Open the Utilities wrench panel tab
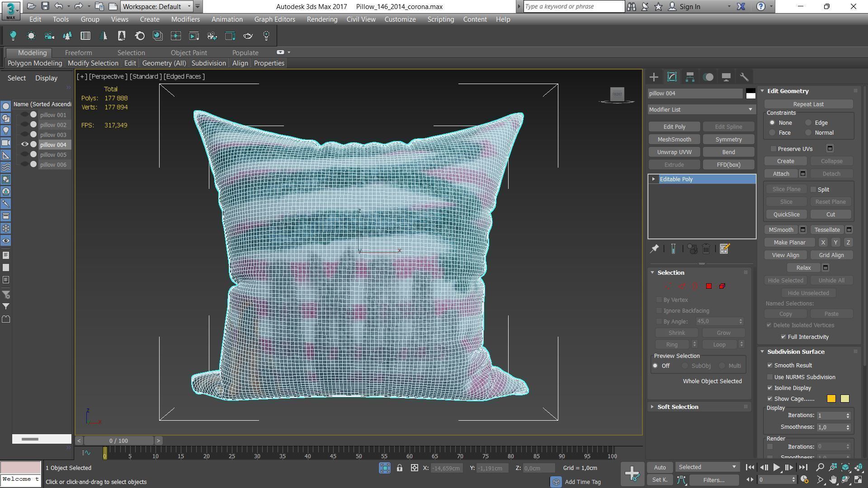This screenshot has width=868, height=488. [x=744, y=77]
